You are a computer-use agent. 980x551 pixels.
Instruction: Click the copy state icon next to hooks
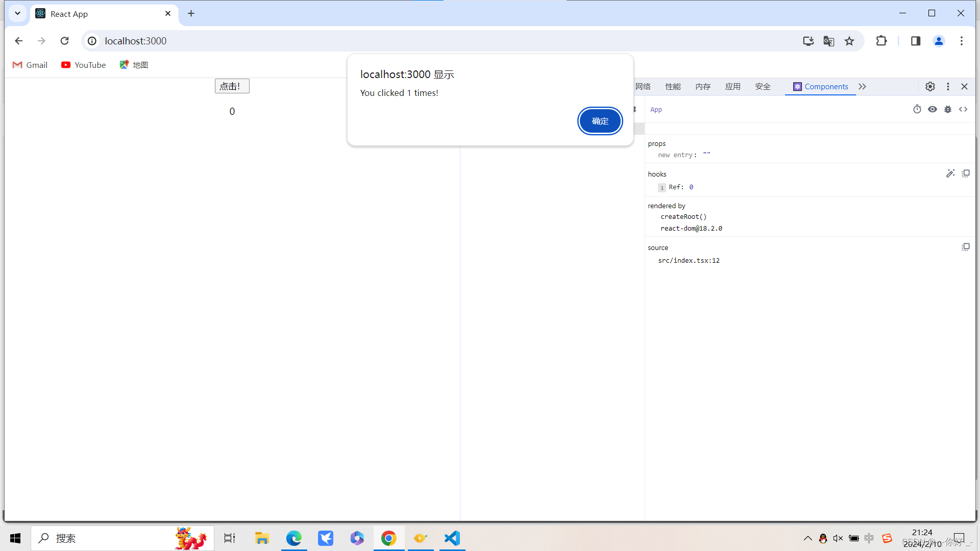click(x=965, y=173)
